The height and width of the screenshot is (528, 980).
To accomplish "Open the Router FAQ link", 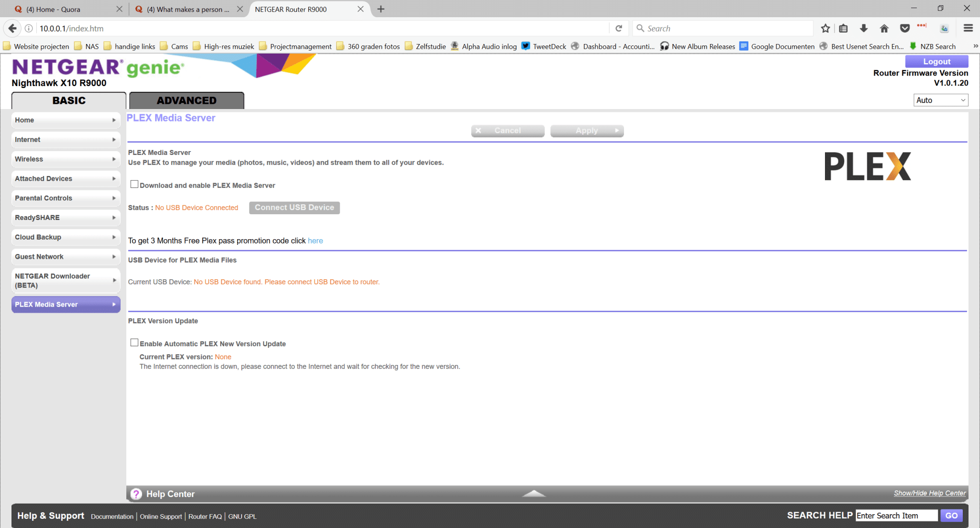I will [205, 517].
